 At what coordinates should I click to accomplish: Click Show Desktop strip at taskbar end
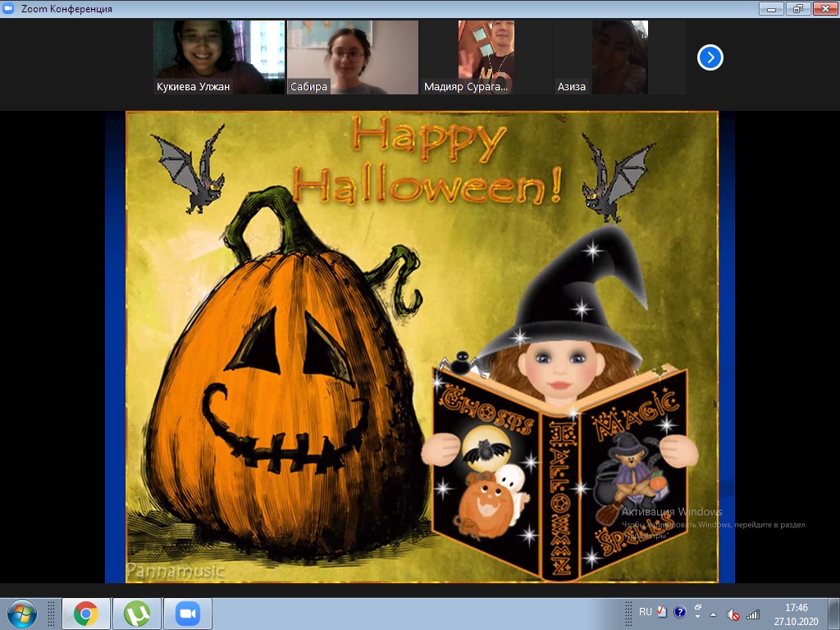coord(834,614)
